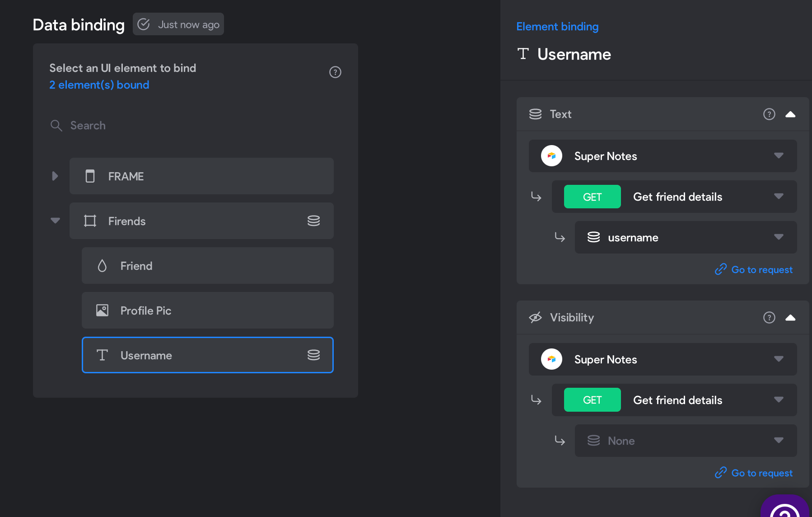Select the Friend element in the tree
The height and width of the screenshot is (517, 812).
click(x=208, y=266)
